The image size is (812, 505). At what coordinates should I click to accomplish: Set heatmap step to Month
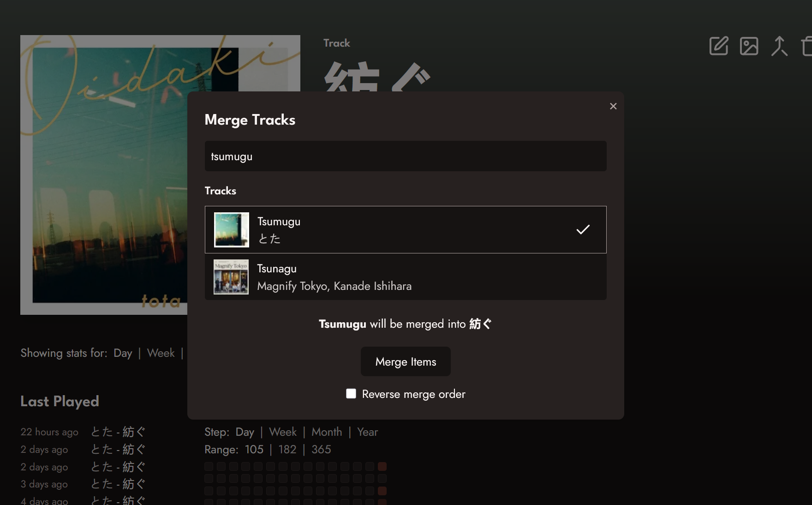(327, 432)
